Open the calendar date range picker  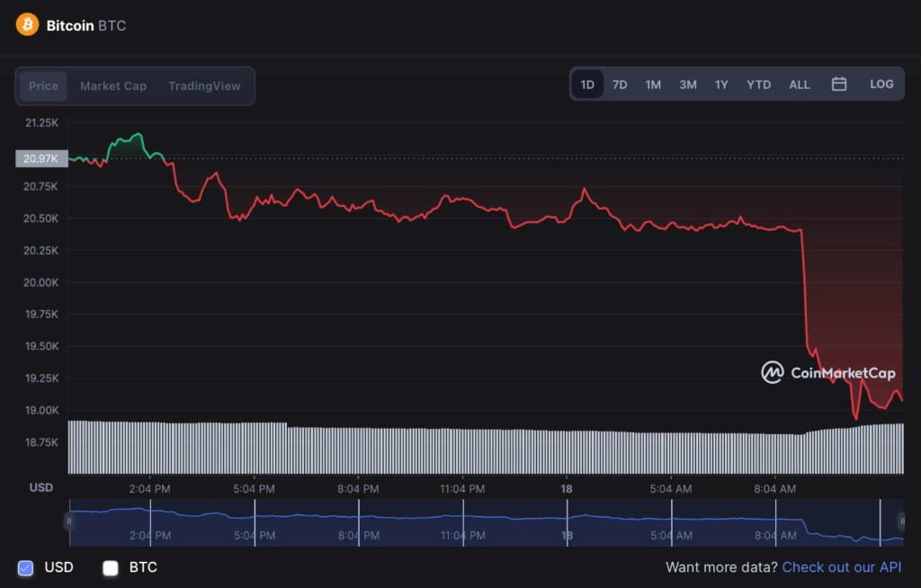tap(839, 84)
